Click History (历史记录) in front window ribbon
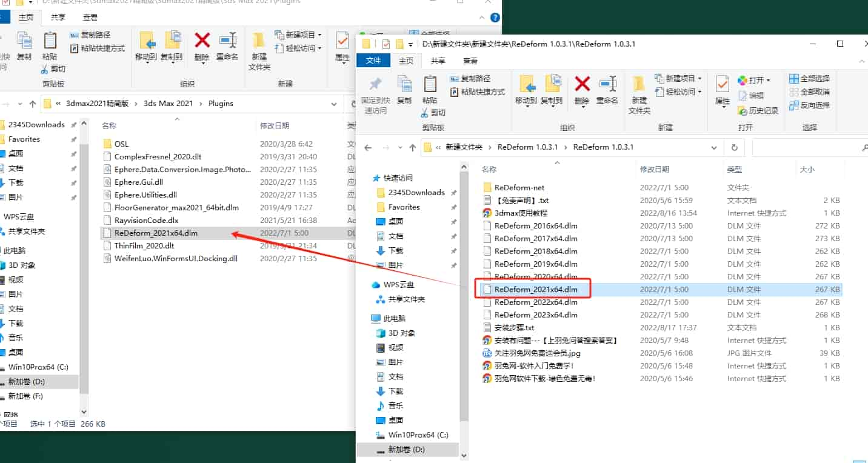The height and width of the screenshot is (463, 868). [758, 110]
